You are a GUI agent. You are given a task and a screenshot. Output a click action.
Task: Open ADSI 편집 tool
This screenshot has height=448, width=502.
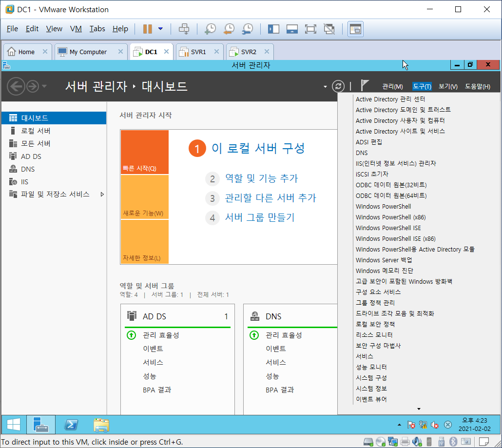(x=369, y=142)
